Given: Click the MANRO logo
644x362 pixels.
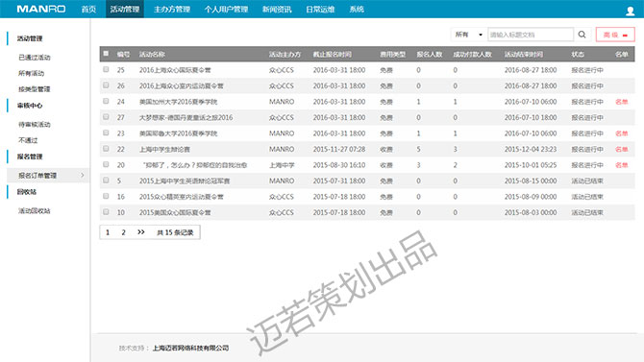Looking at the screenshot, I should tap(41, 9).
